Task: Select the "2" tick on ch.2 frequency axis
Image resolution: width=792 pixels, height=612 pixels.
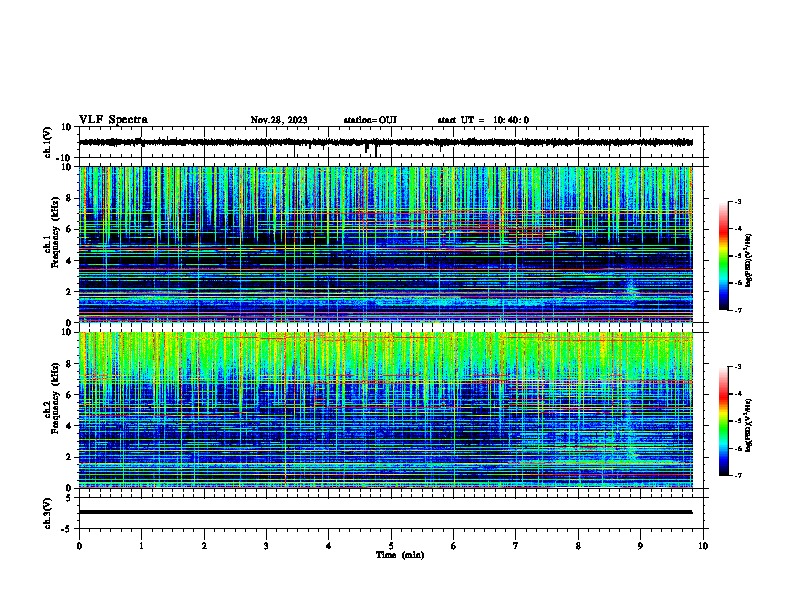Action: [69, 457]
